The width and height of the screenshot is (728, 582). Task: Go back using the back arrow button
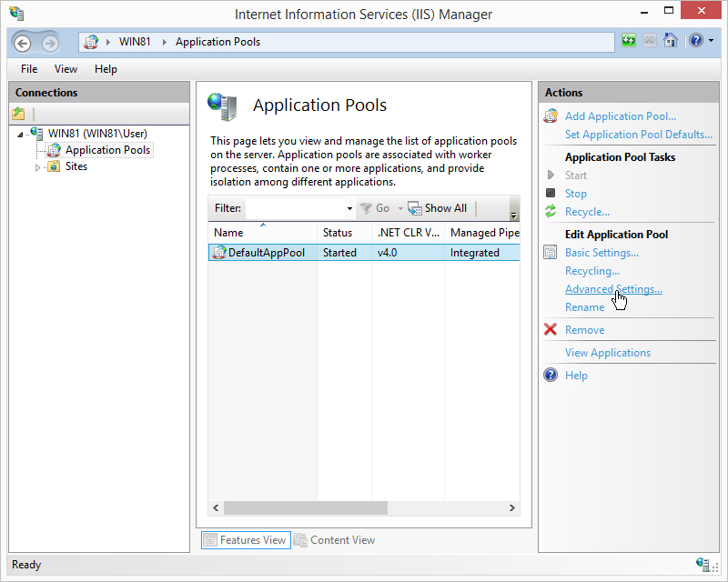tap(22, 43)
